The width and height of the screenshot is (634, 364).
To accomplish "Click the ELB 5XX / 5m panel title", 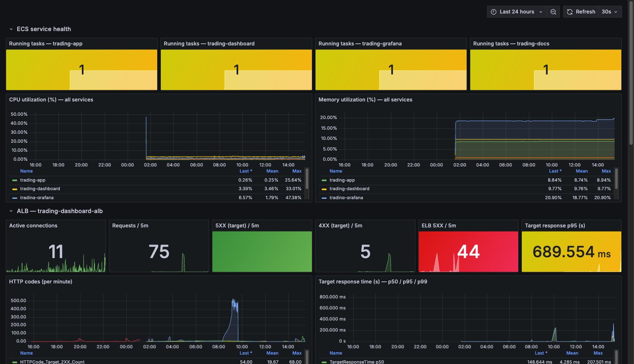I will [x=439, y=226].
